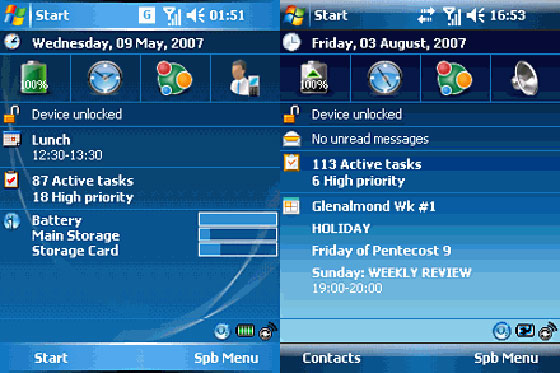Tap the Spb Menu softkey on left screen
The image size is (560, 373).
coord(226,358)
